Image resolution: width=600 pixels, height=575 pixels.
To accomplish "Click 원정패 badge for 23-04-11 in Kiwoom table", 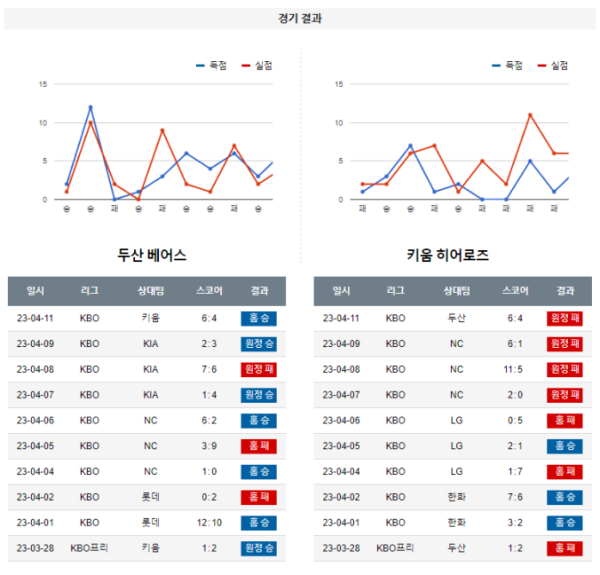I will 565,318.
